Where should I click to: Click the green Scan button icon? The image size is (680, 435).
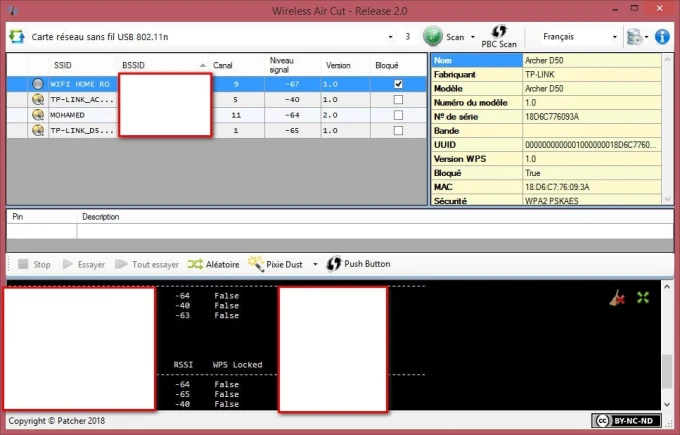click(433, 37)
